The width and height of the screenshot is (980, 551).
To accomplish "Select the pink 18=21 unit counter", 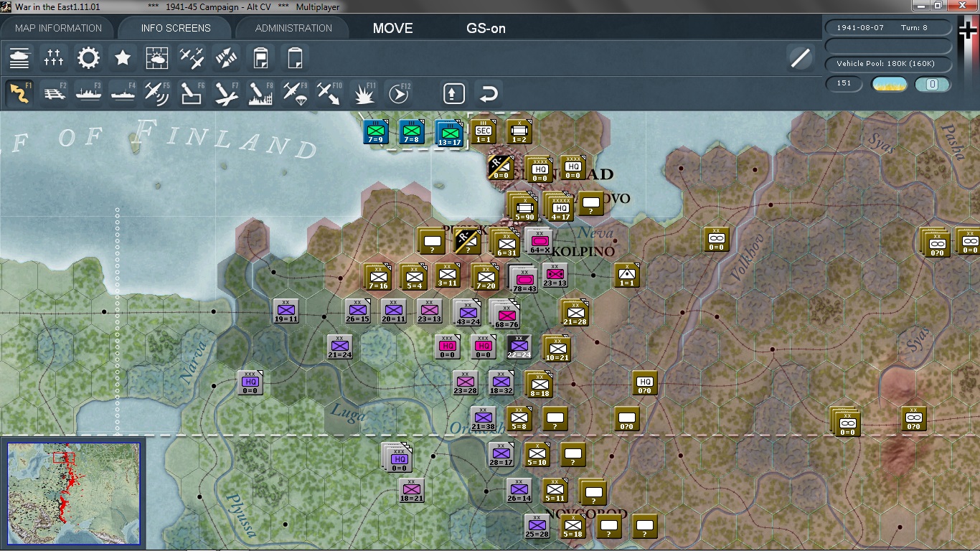I will click(412, 491).
